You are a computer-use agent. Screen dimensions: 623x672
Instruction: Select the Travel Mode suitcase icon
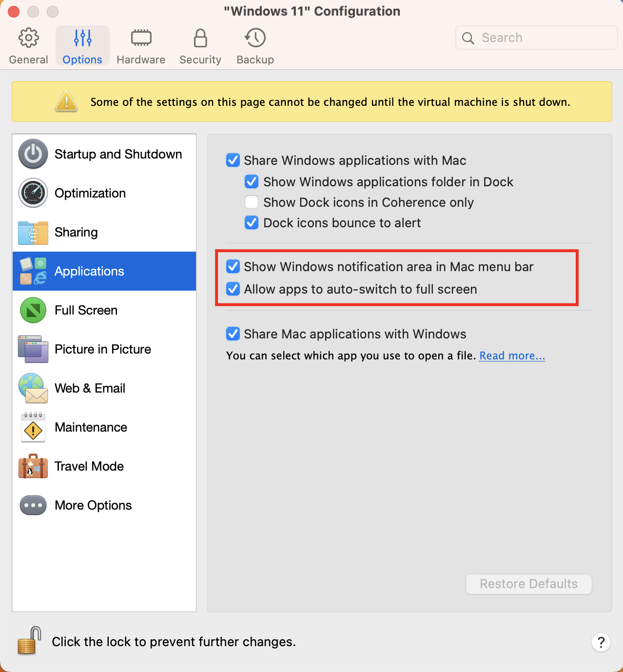[x=33, y=466]
